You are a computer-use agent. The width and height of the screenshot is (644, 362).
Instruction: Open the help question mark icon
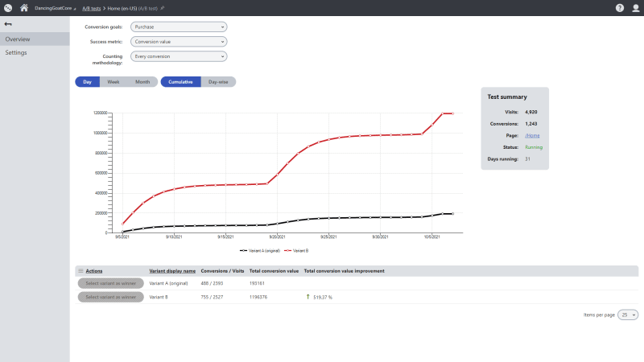[x=619, y=7]
